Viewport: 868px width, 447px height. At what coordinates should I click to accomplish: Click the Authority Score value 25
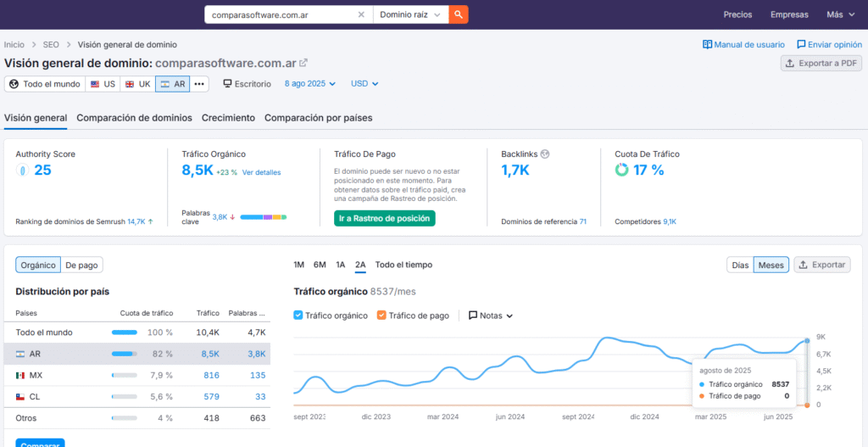tap(42, 170)
